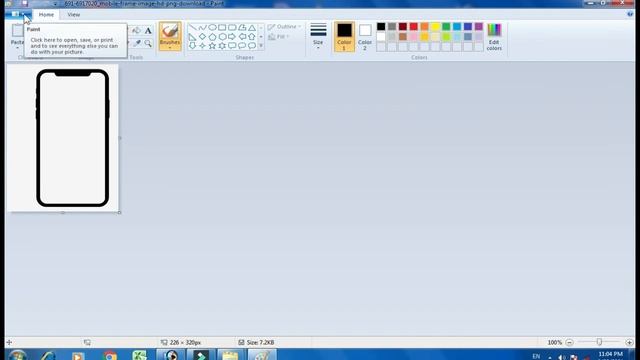The width and height of the screenshot is (640, 360).
Task: Open the shape Fill dropdown
Action: (x=279, y=37)
